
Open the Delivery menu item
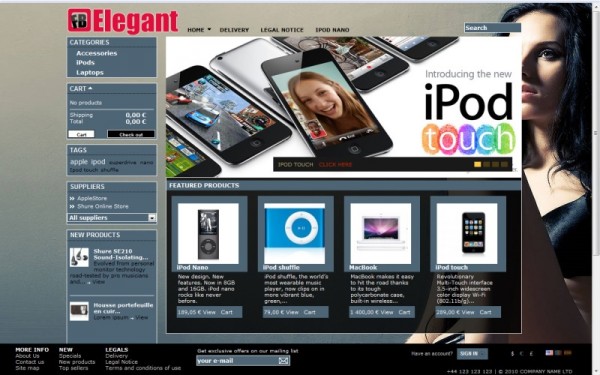tap(234, 29)
